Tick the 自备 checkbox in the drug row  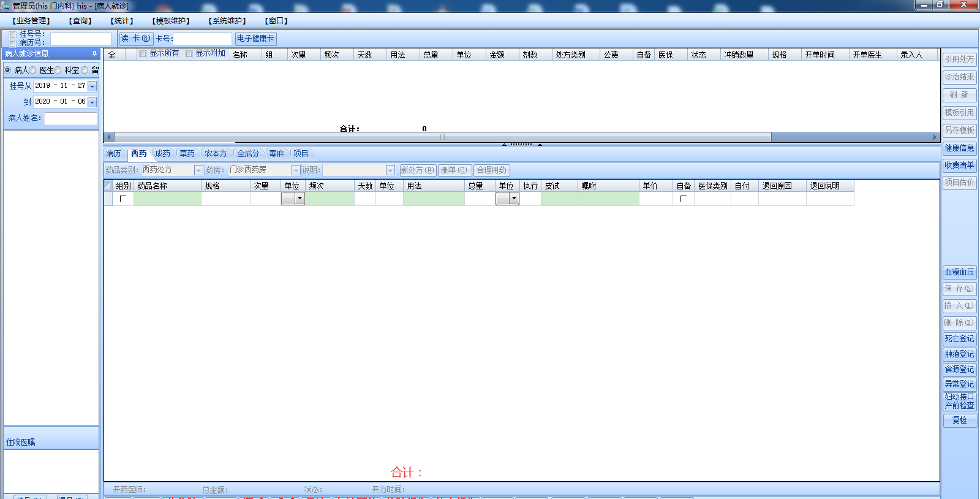coord(683,199)
